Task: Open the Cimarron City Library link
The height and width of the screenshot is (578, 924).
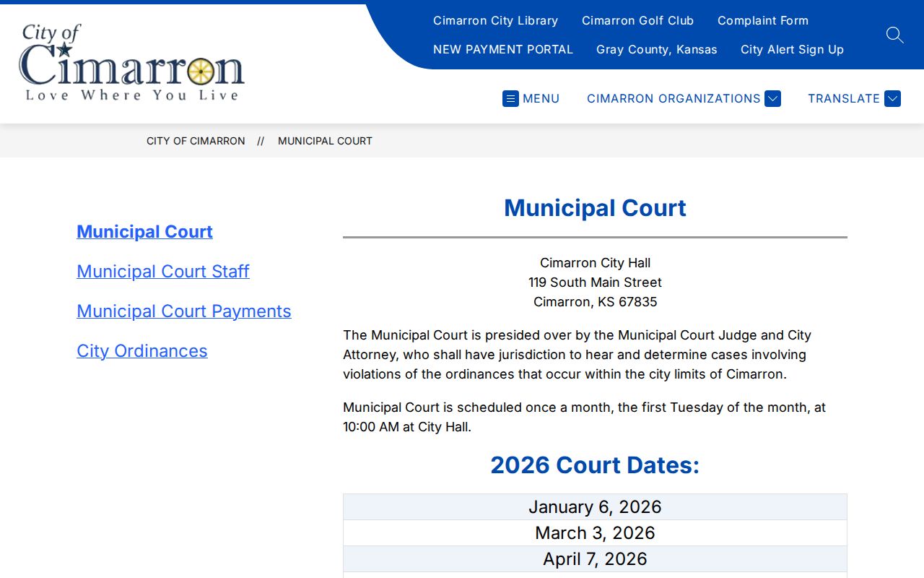Action: click(x=495, y=20)
